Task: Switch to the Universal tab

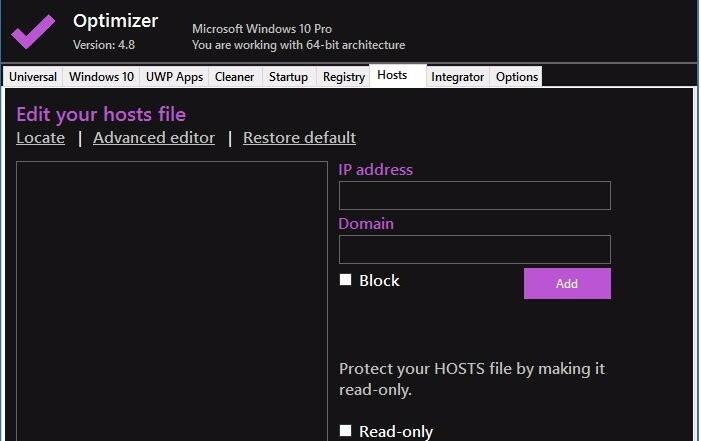Action: point(33,76)
